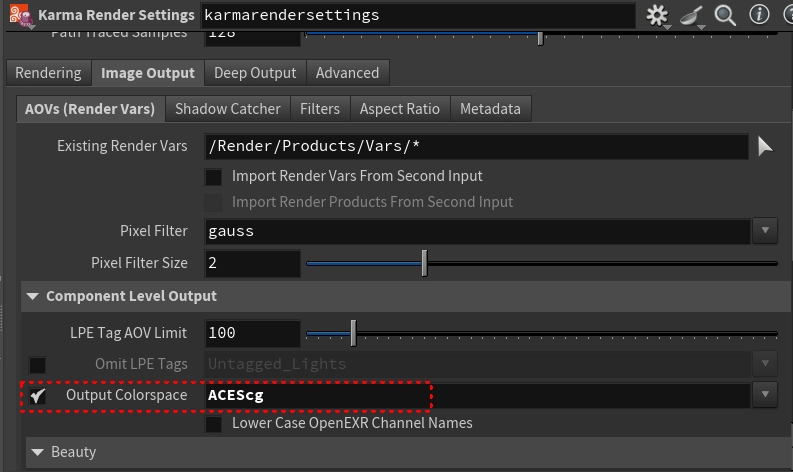
Task: Open the Metadata subtab
Action: pyautogui.click(x=490, y=109)
